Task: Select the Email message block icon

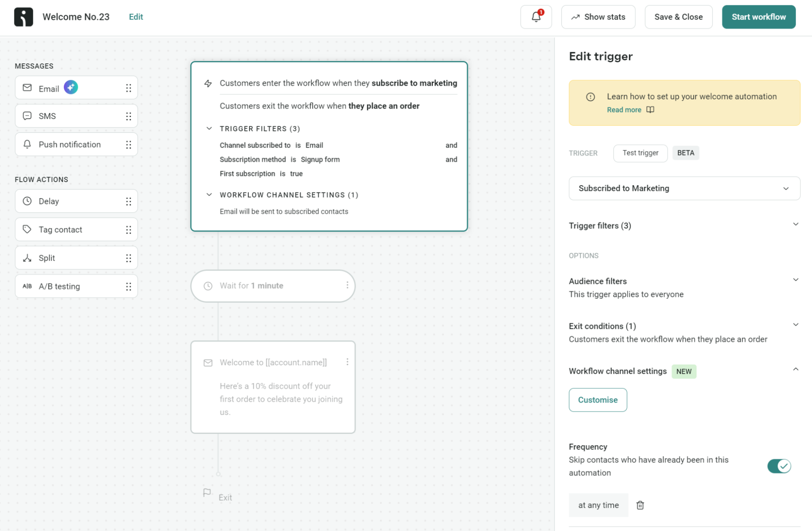Action: [27, 88]
